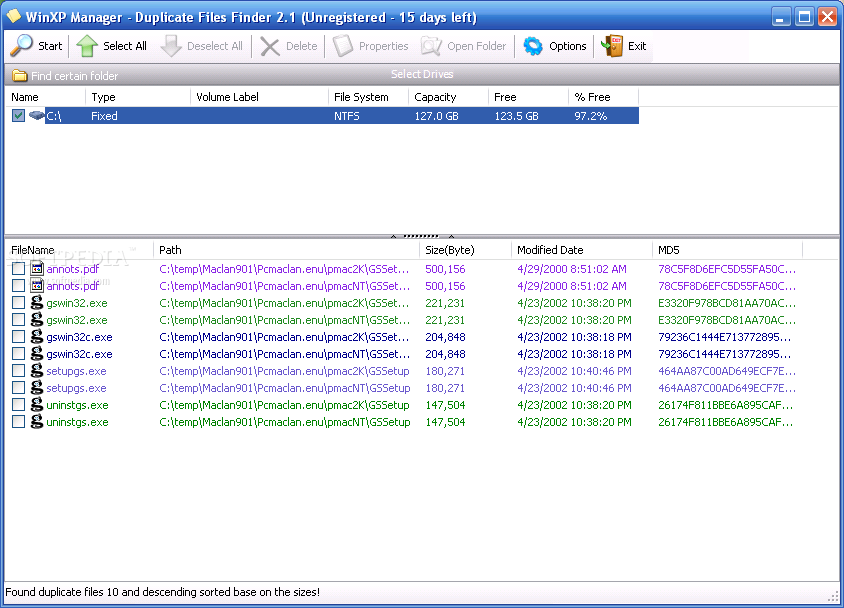The height and width of the screenshot is (608, 844).
Task: Click the 97.2% free value
Action: coord(590,116)
